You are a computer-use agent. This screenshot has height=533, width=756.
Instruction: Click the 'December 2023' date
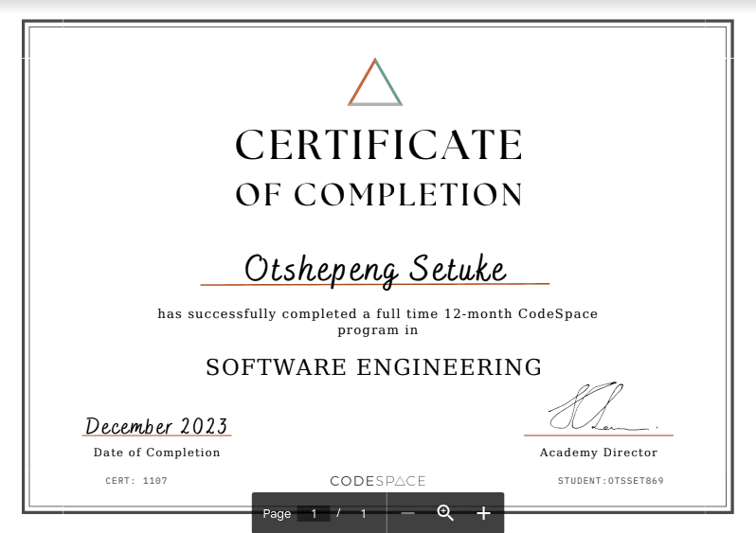click(156, 426)
